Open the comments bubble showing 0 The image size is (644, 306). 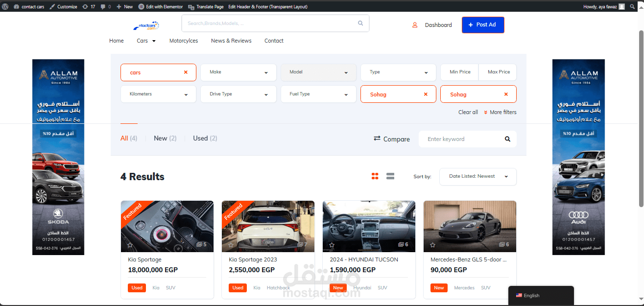click(105, 6)
